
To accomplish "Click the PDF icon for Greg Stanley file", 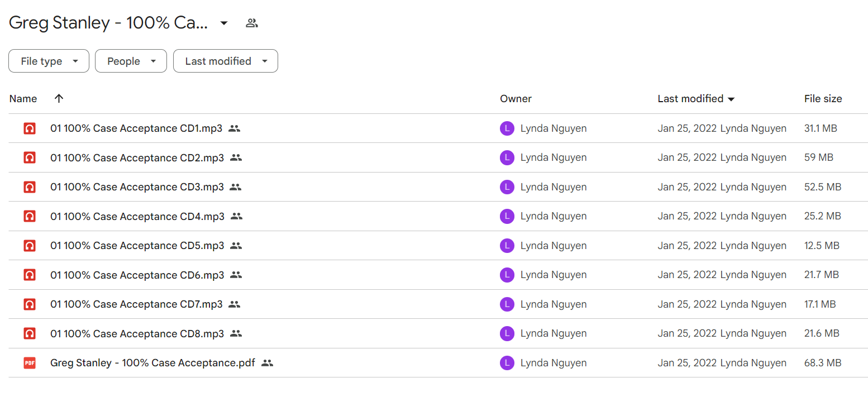I will coord(30,363).
